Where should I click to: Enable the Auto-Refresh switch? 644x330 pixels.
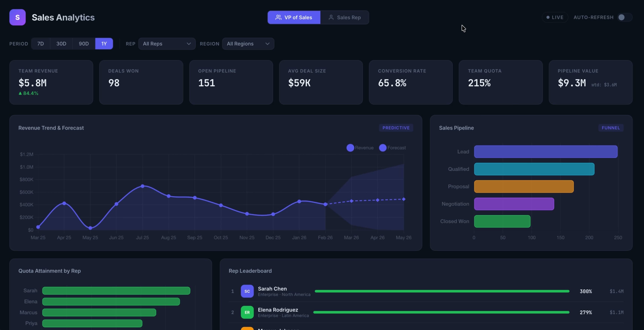tap(624, 17)
